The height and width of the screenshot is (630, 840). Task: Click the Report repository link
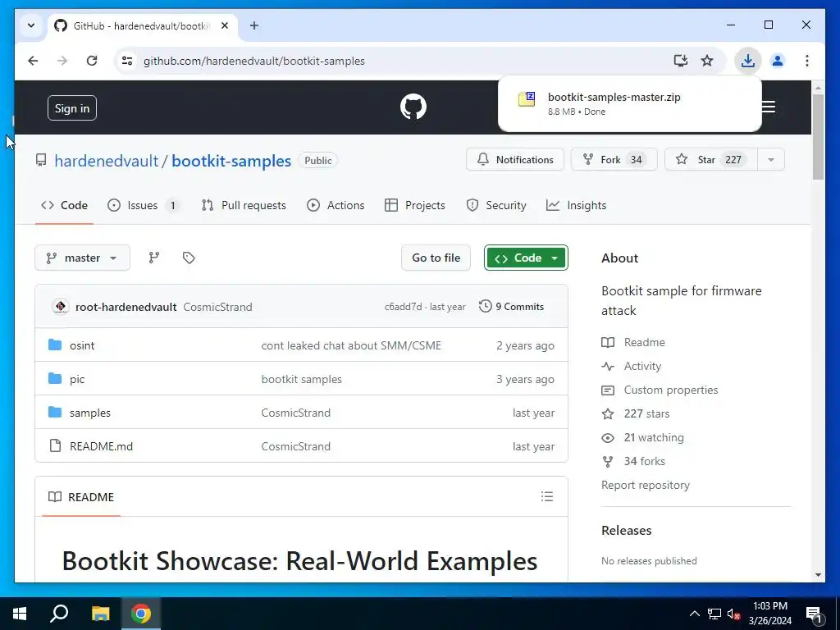[646, 485]
